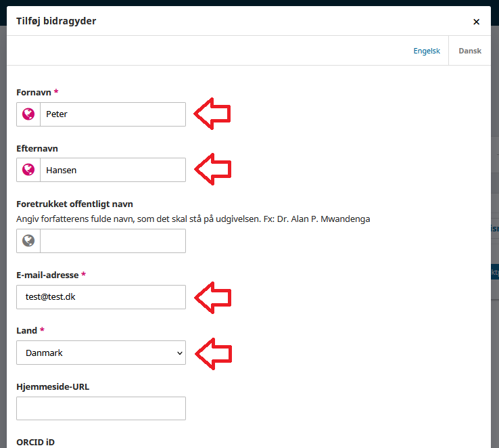Click the Fornavn field label
The width and height of the screenshot is (499, 448).
(34, 92)
